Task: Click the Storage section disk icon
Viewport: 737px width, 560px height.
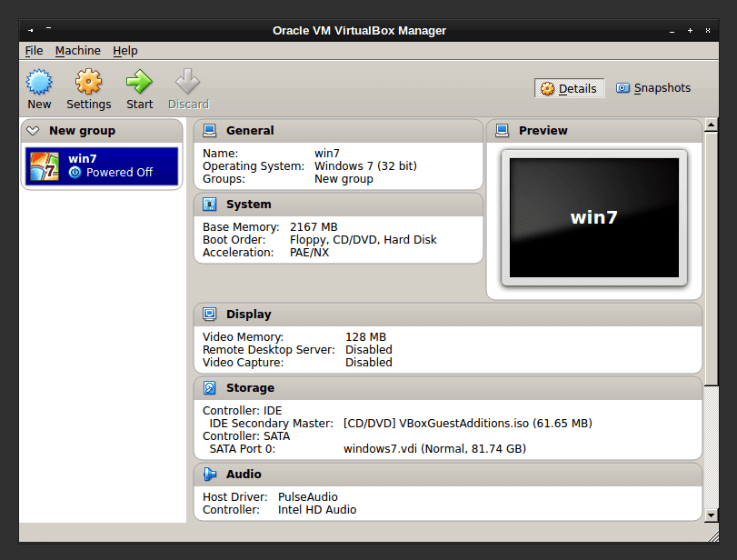Action: coord(210,388)
